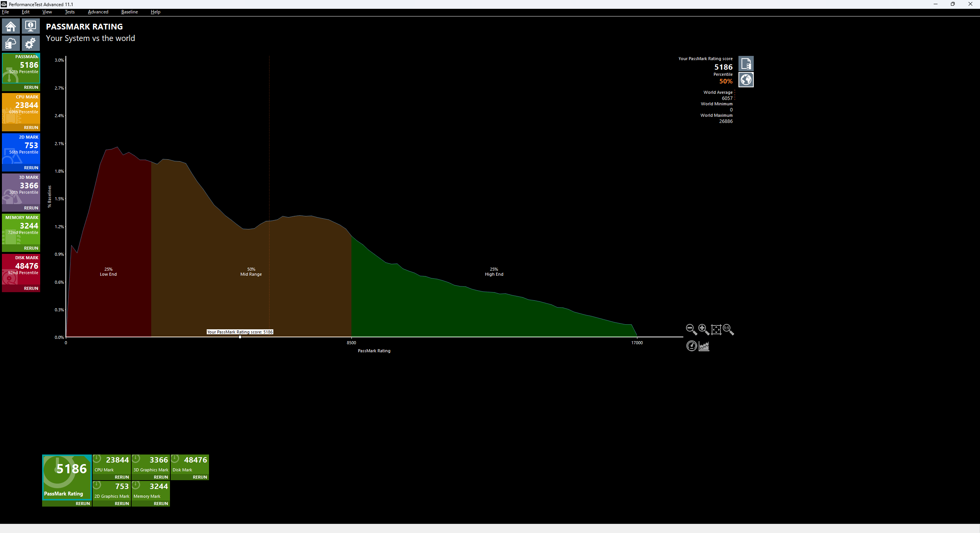This screenshot has height=533, width=980.
Task: Click the score marker on the chart axis
Action: 240,337
